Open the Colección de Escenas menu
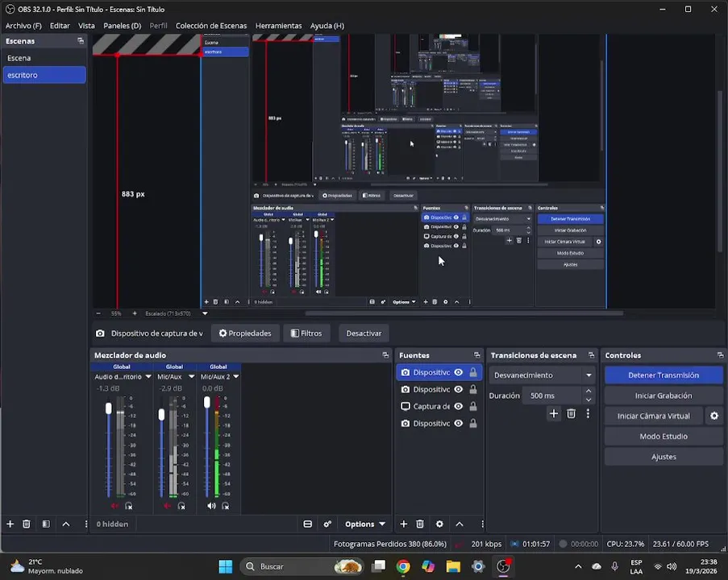 pos(211,26)
